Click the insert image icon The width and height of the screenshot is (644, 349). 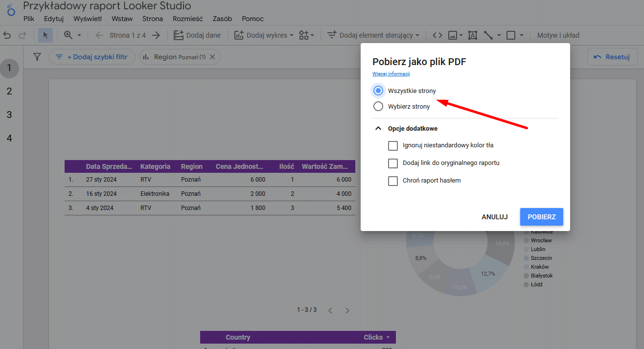coord(453,35)
